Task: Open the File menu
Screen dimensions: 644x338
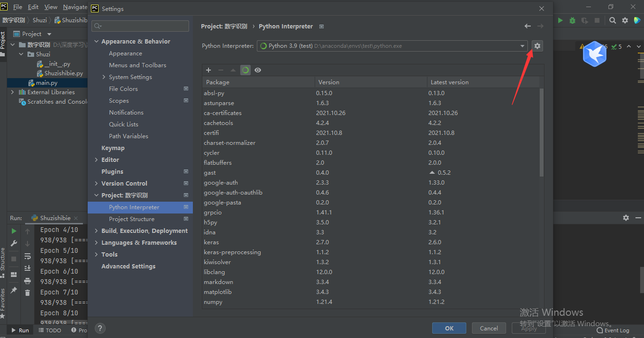Action: pos(18,7)
